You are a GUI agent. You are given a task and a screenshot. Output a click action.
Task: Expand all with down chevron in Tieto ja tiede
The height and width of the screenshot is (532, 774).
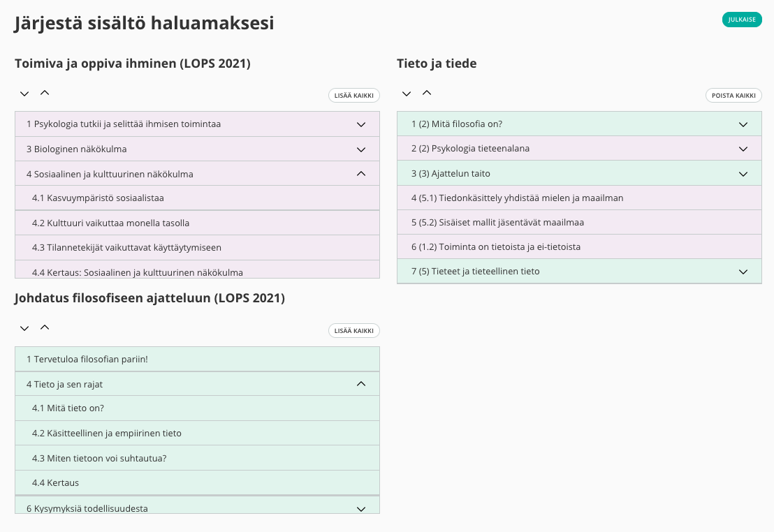click(x=407, y=94)
